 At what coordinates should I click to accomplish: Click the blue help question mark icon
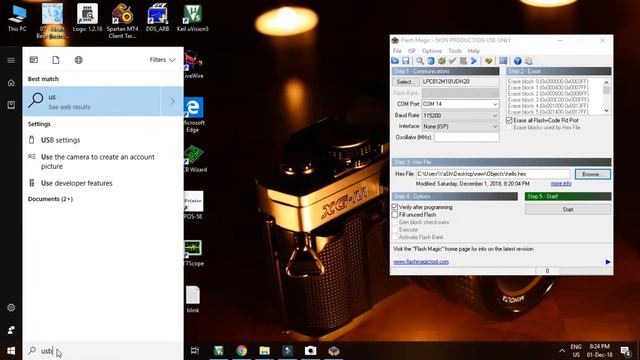518,61
